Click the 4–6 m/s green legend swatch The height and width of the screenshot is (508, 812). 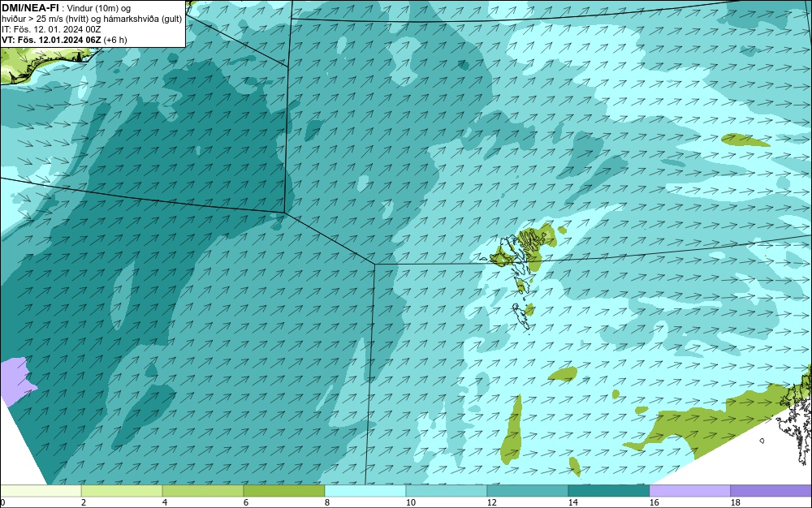tap(203, 491)
